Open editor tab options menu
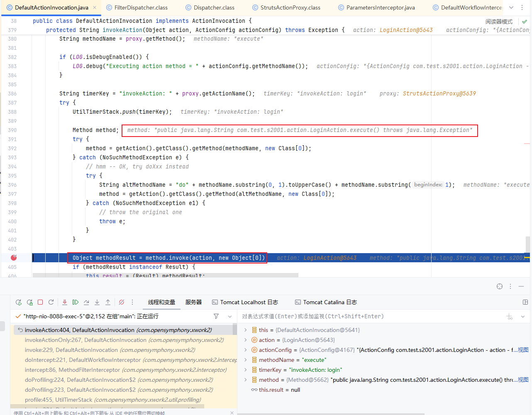 523,7
